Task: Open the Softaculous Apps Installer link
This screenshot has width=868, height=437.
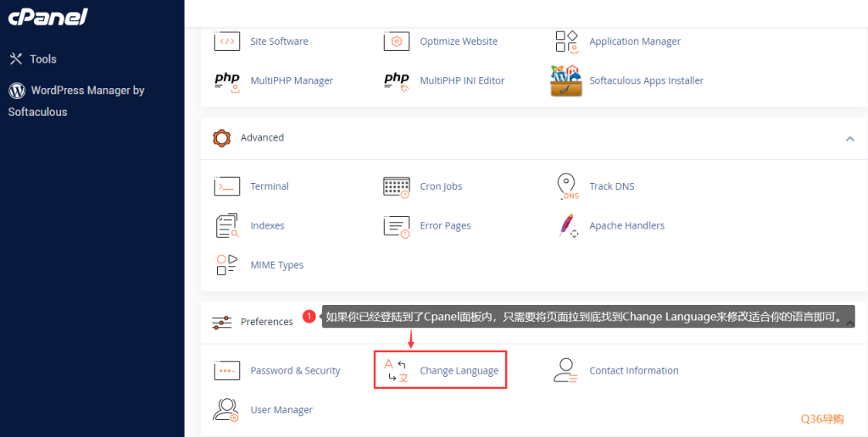Action: (x=646, y=80)
